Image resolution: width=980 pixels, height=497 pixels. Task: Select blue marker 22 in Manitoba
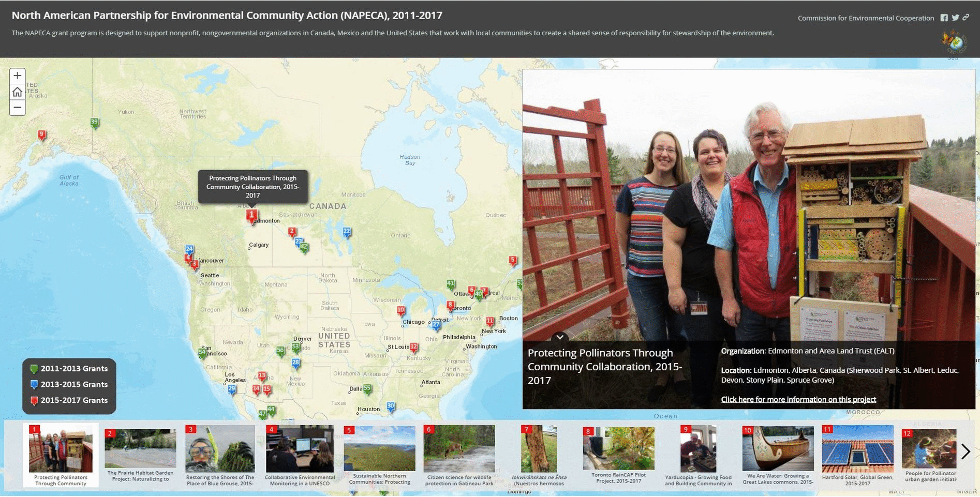point(347,232)
